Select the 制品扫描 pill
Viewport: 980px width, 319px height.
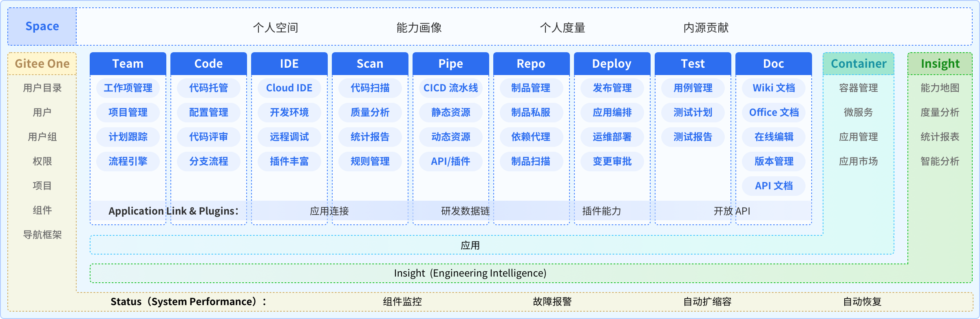[531, 162]
